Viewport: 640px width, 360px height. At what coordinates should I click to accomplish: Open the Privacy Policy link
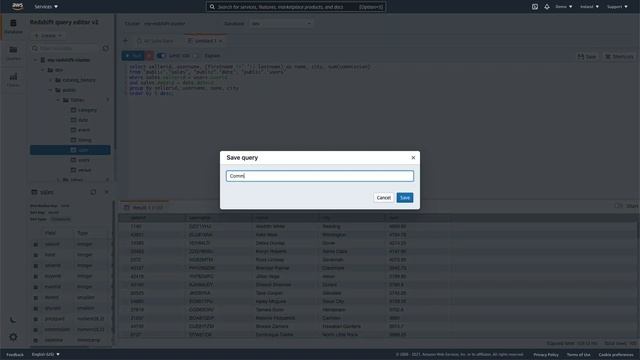pyautogui.click(x=546, y=355)
